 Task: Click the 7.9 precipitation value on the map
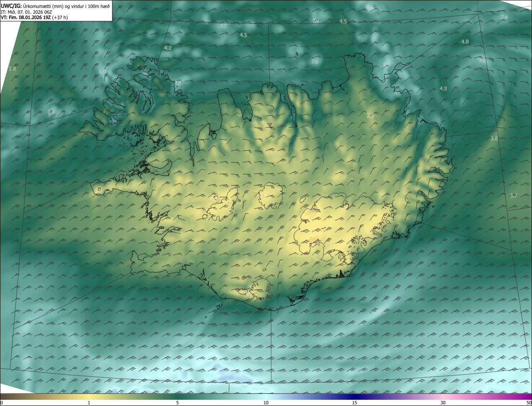pyautogui.click(x=482, y=61)
